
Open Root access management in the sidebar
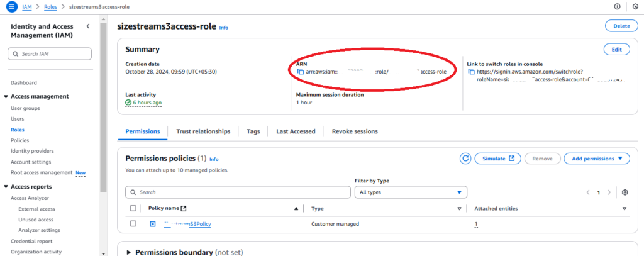42,172
